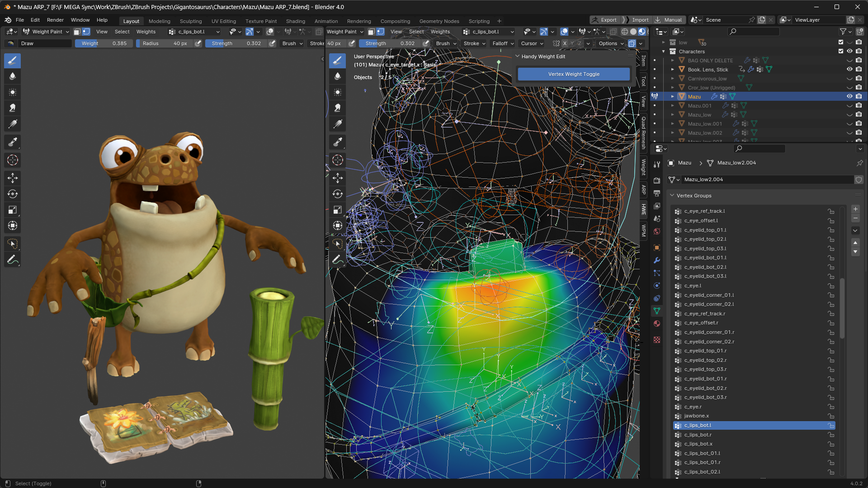This screenshot has height=488, width=868.
Task: Open the Render menu
Action: coord(55,20)
